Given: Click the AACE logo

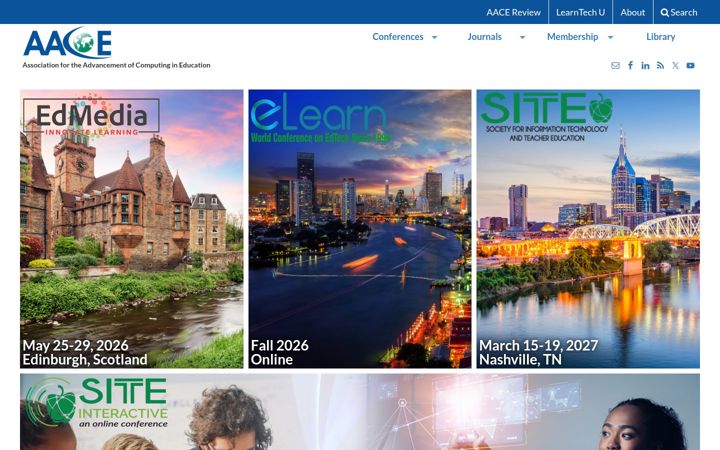Looking at the screenshot, I should coord(68,43).
